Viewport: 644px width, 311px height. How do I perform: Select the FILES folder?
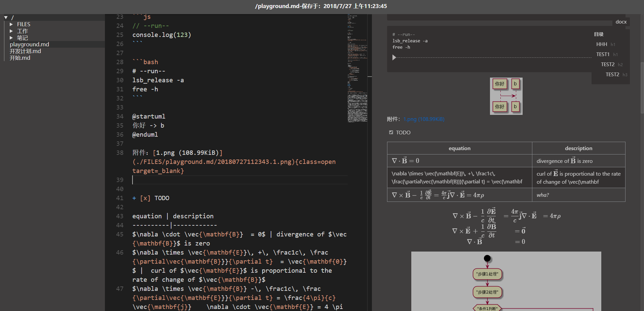(x=24, y=24)
